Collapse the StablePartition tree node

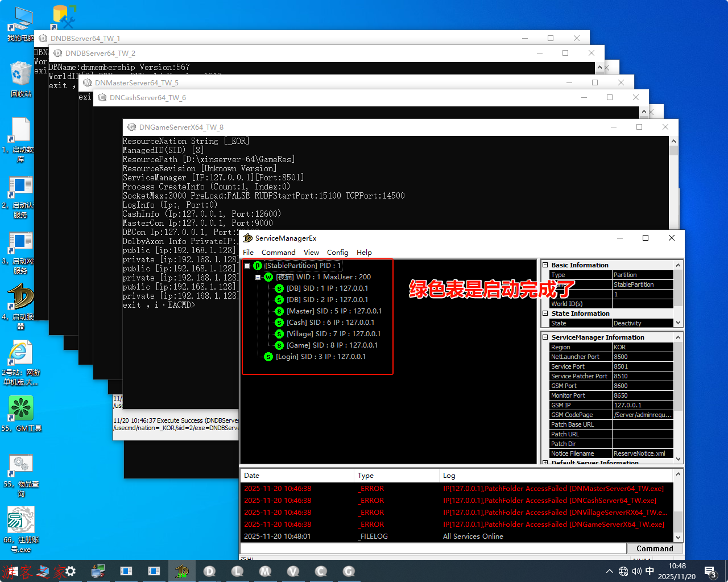pos(247,266)
